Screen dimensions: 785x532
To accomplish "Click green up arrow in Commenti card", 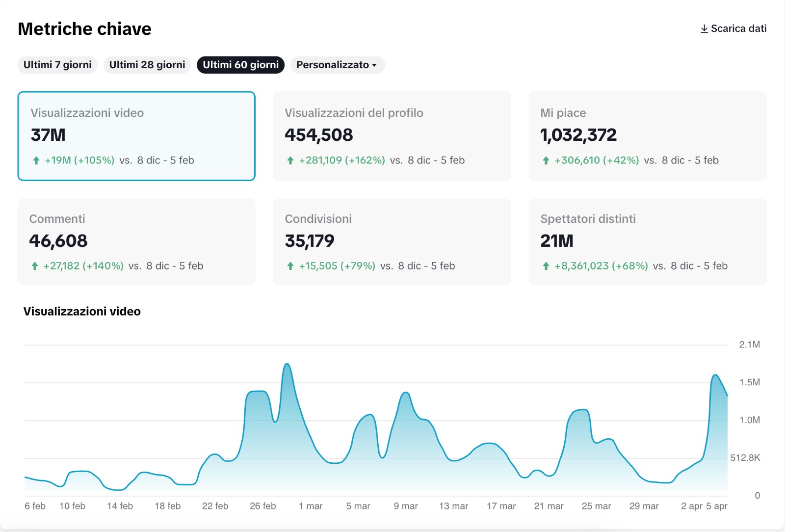I will (x=35, y=266).
